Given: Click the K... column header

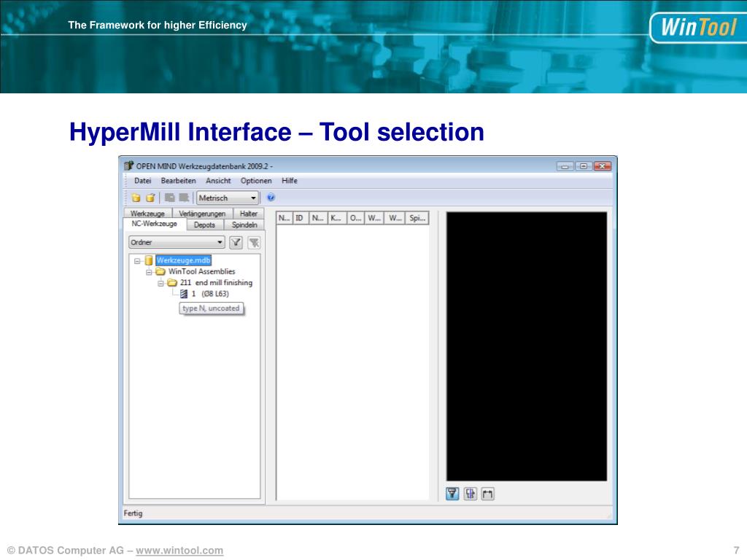Looking at the screenshot, I should [x=337, y=218].
